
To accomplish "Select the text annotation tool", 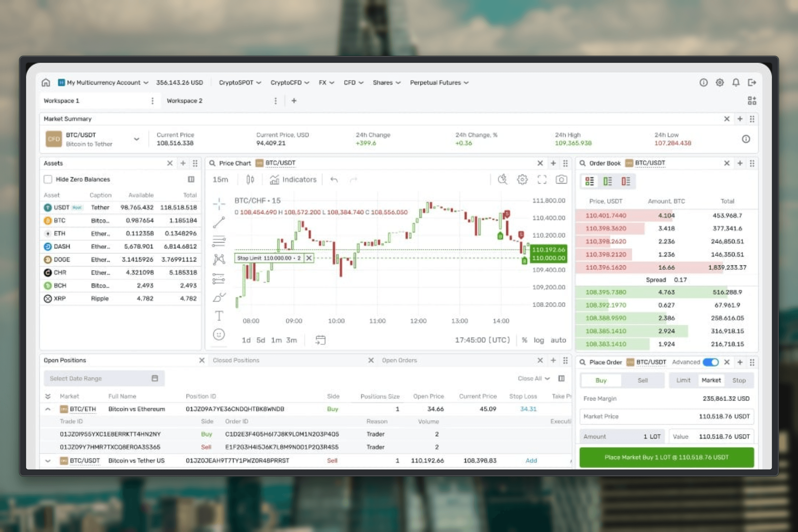I will [x=219, y=315].
